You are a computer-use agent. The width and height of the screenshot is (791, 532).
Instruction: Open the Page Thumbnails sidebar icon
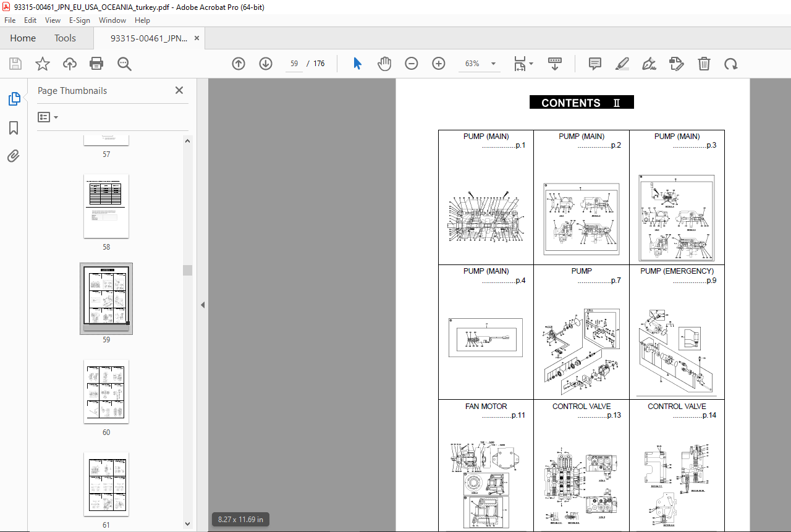click(x=14, y=98)
